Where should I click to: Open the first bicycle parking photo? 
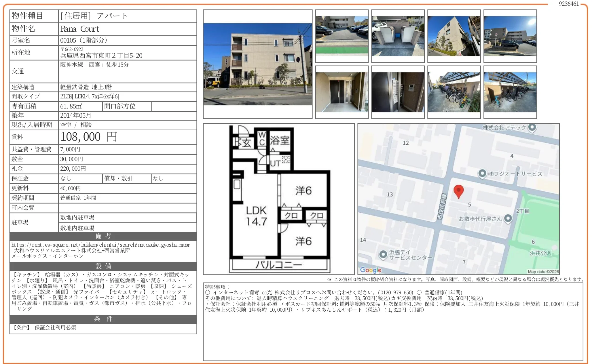[x=454, y=92]
